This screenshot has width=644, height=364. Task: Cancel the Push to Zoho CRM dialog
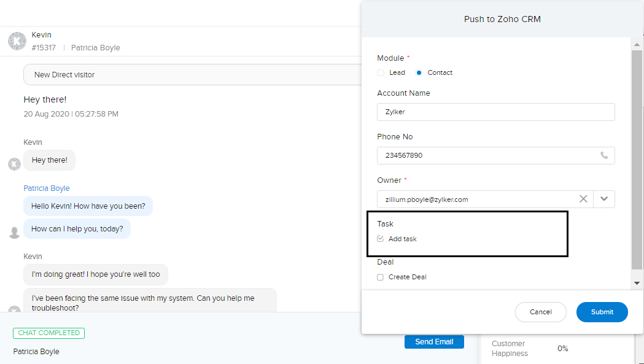[x=540, y=312]
